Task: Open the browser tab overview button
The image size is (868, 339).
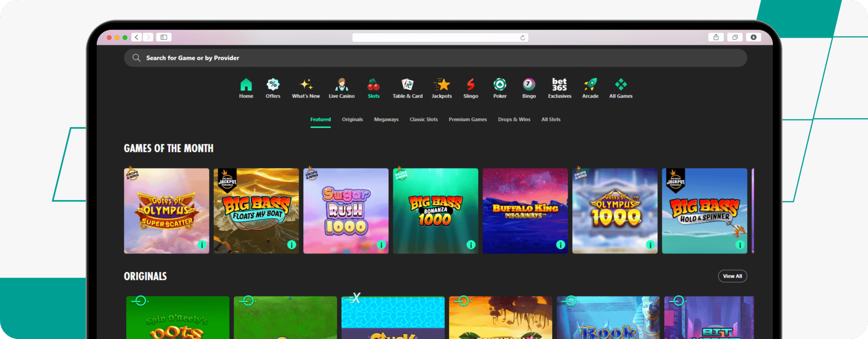Action: 735,37
